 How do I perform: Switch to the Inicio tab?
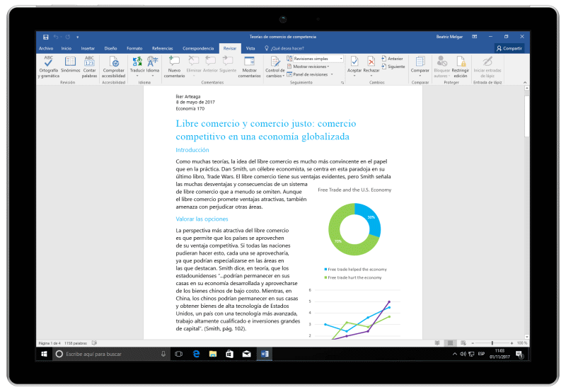(x=67, y=48)
